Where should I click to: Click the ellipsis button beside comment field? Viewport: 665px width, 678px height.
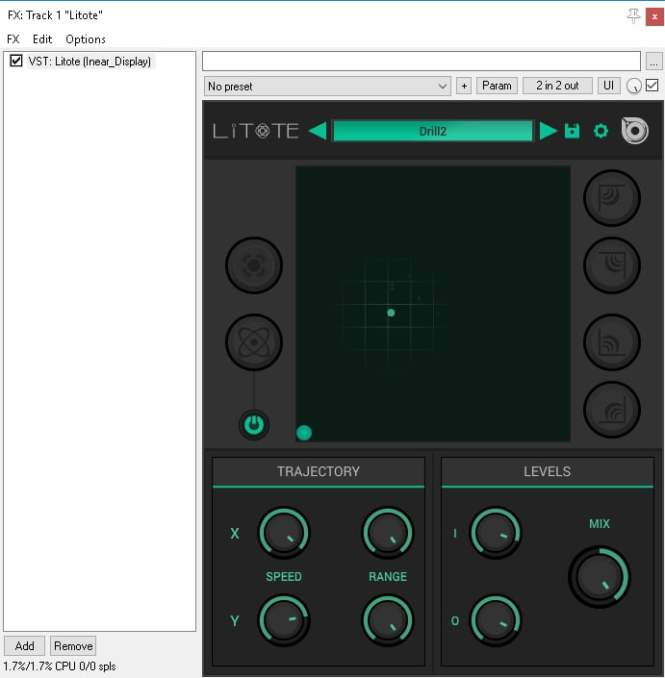click(x=654, y=61)
